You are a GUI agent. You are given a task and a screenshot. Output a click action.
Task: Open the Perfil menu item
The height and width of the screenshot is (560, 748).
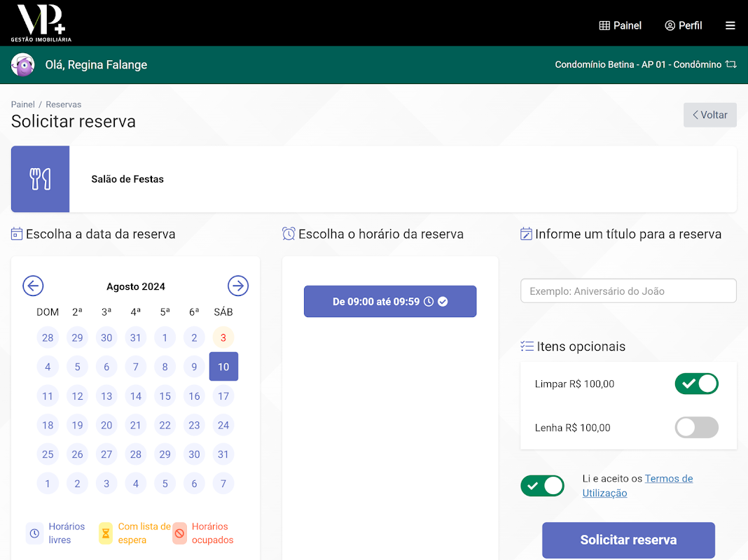pos(683,26)
